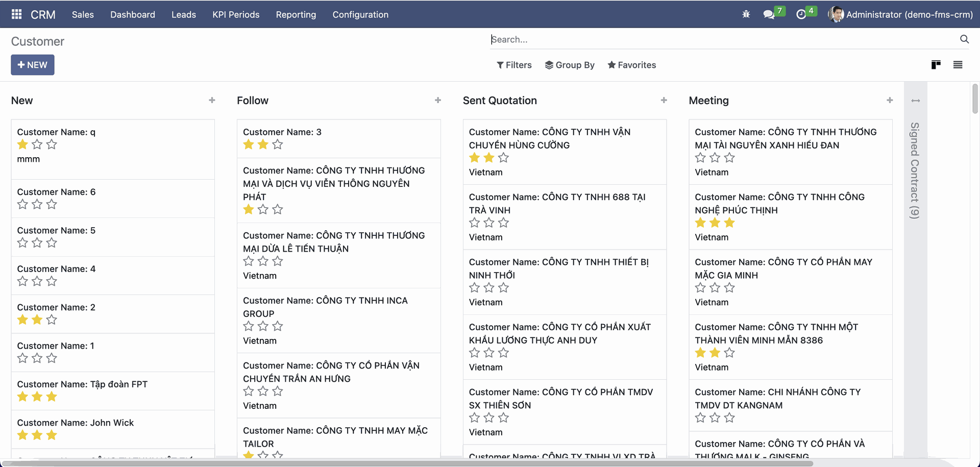Set third star on Customer Name: 6
Image resolution: width=980 pixels, height=467 pixels.
tap(52, 205)
